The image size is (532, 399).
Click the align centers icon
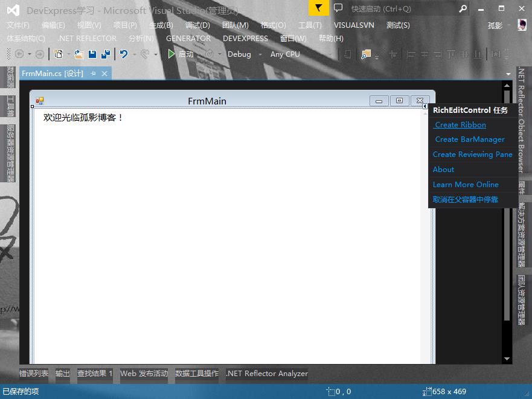point(425,54)
